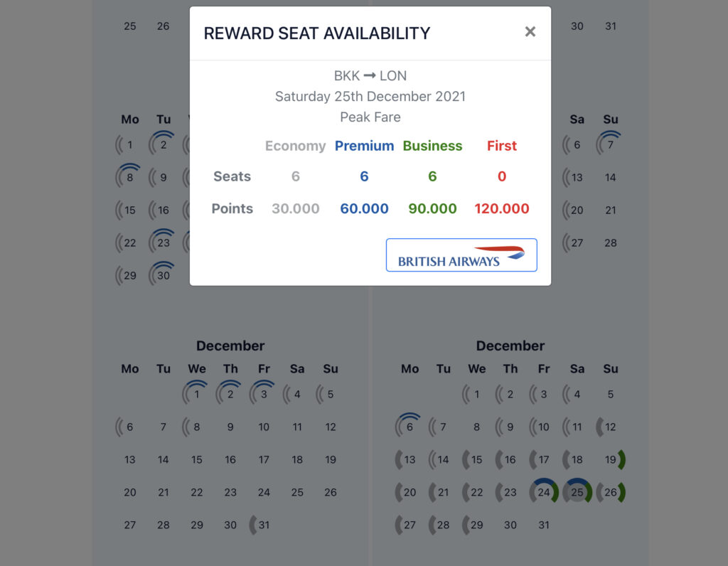Choose December 6 in right calendar
Image resolution: width=728 pixels, height=566 pixels.
point(409,427)
